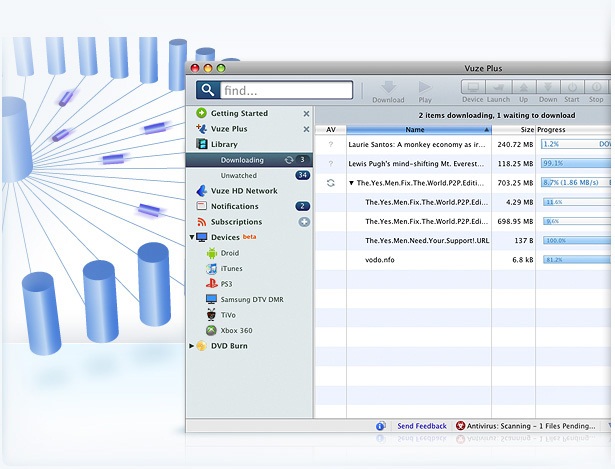Viewport: 615px width, 469px height.
Task: Open the Droid device icon
Action: pyautogui.click(x=212, y=253)
